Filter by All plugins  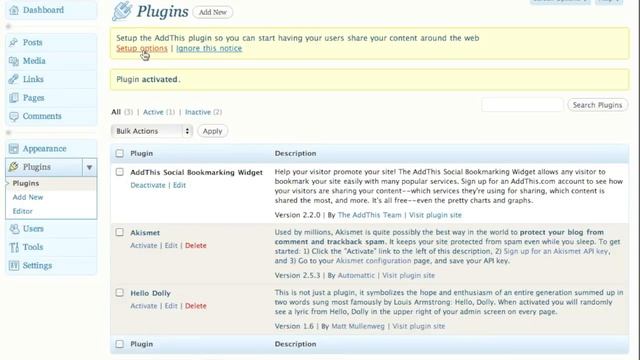click(x=116, y=112)
